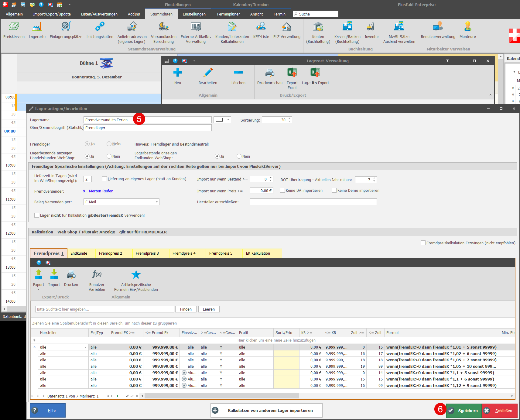Open KFZ-Liste icon
This screenshot has height=420, width=520.
tap(261, 30)
